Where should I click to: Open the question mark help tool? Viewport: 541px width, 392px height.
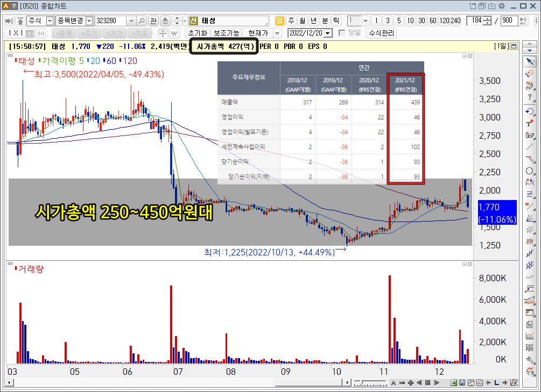coord(530,97)
